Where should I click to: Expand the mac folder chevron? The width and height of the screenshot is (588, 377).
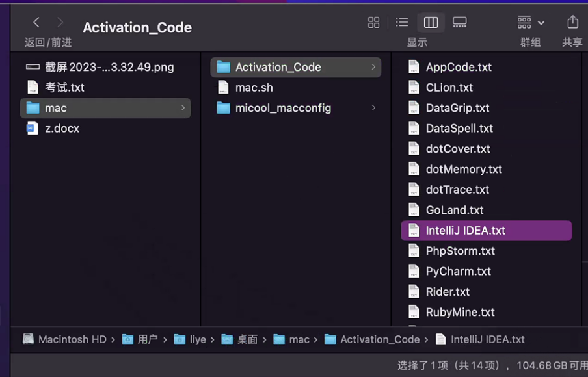pyautogui.click(x=183, y=108)
